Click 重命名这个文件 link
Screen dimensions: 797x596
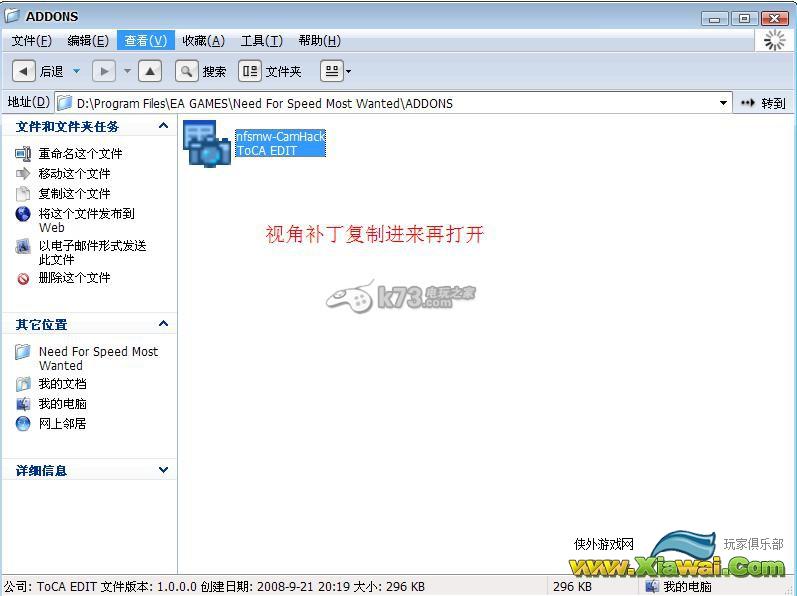80,153
